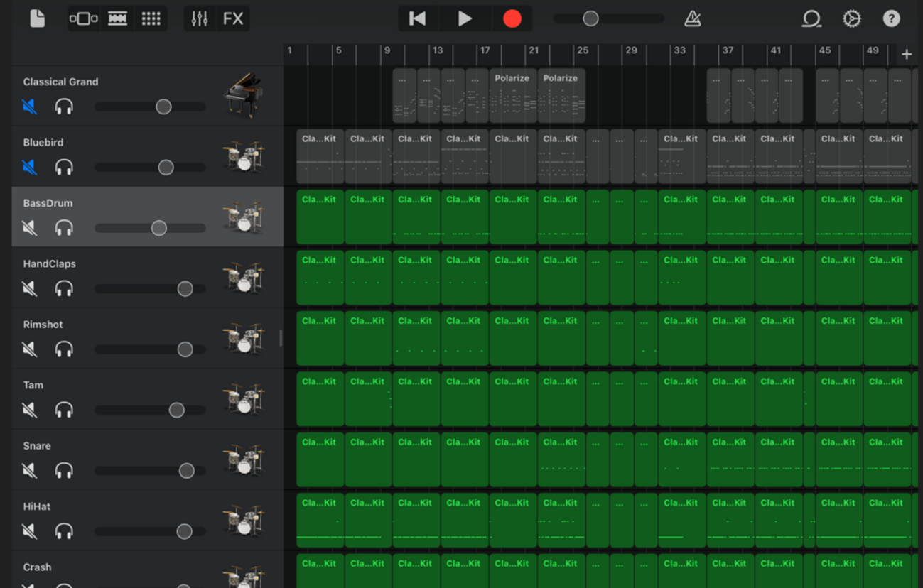Open track mixer controls
Viewport: 923px width, 588px height.
(200, 18)
